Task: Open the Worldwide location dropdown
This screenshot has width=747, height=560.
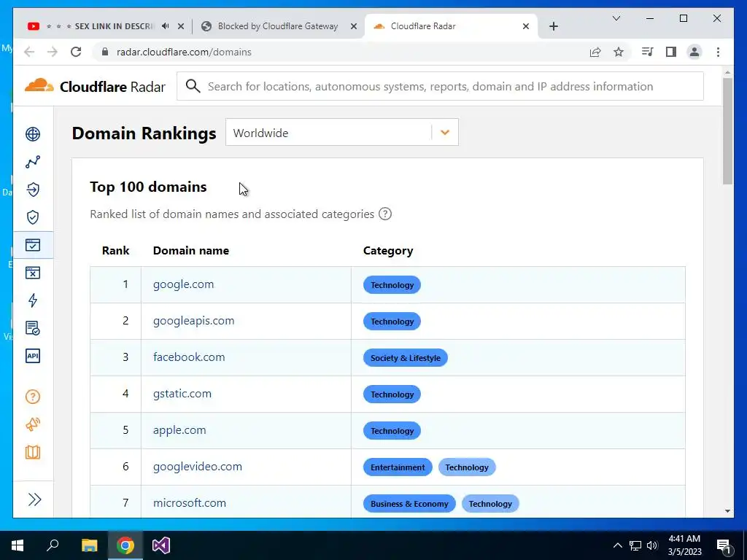Action: pos(341,133)
